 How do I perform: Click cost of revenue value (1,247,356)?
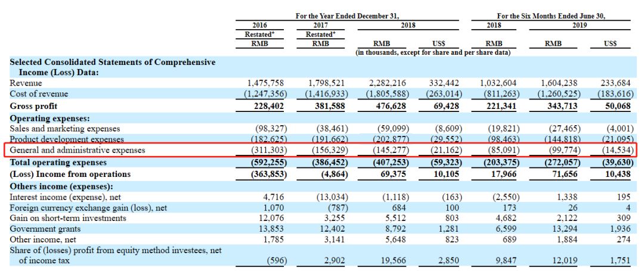click(x=265, y=94)
